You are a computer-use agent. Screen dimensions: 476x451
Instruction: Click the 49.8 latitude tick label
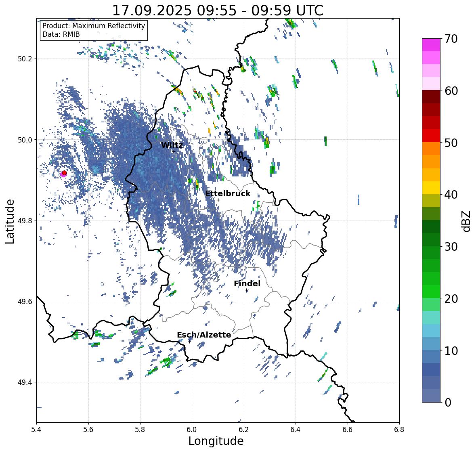(25, 220)
